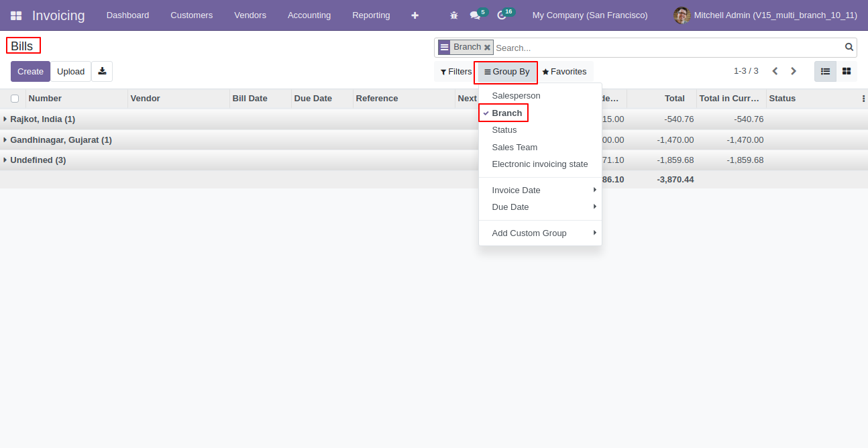Click the grand total -3,870.44
Screen dimensions: 868x448
[x=675, y=180]
